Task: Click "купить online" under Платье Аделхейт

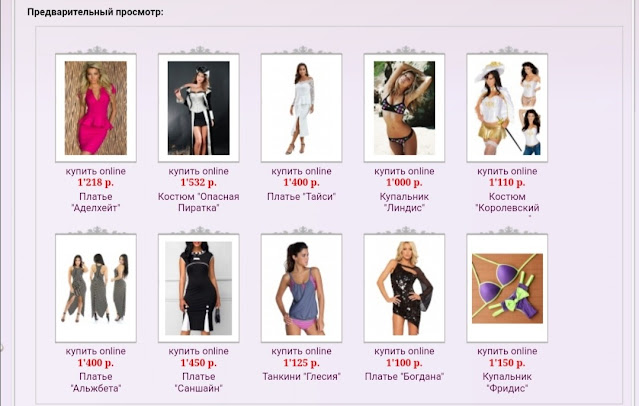Action: point(96,171)
